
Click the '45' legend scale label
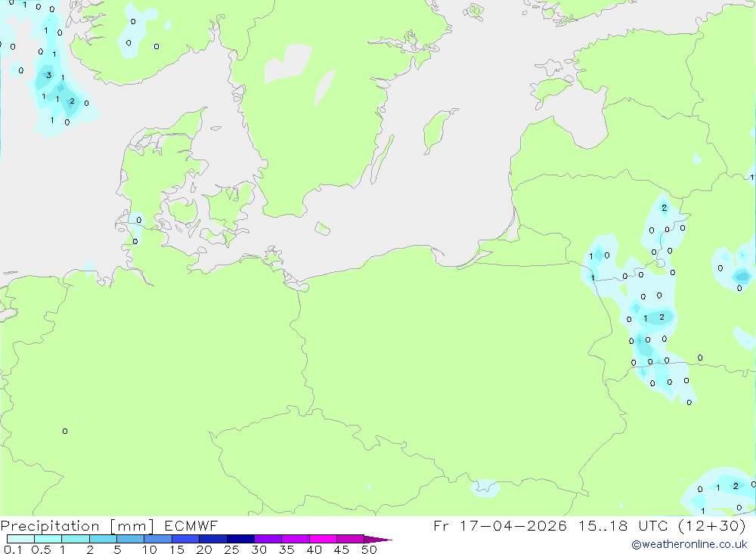(x=342, y=549)
